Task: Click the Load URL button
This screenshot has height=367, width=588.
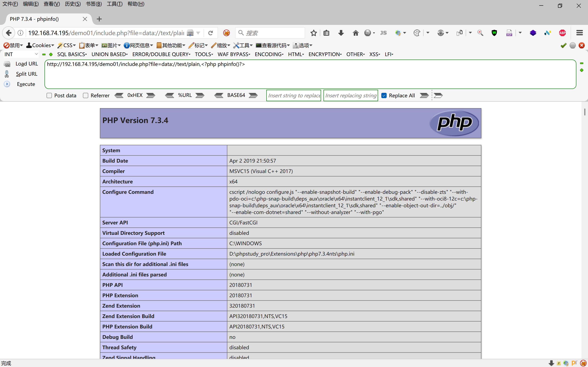Action: coord(27,64)
